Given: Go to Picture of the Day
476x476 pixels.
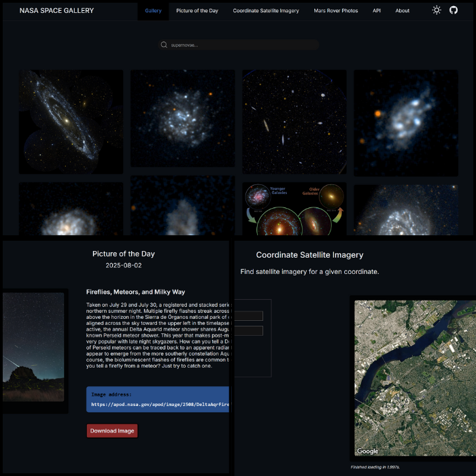Looking at the screenshot, I should [x=197, y=11].
